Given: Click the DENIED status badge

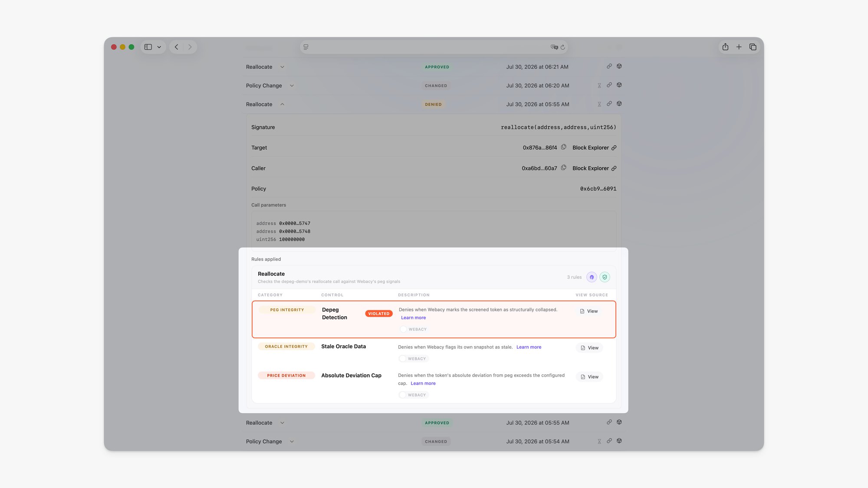Looking at the screenshot, I should 433,105.
